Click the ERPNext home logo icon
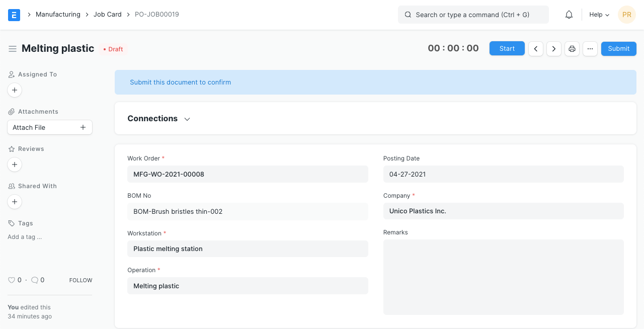The image size is (644, 329). (14, 15)
